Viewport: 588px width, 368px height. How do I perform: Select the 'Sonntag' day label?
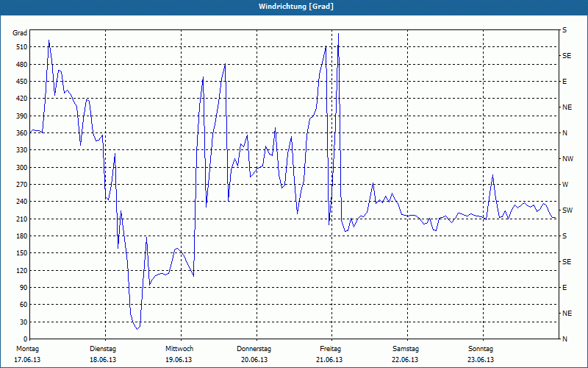[481, 349]
